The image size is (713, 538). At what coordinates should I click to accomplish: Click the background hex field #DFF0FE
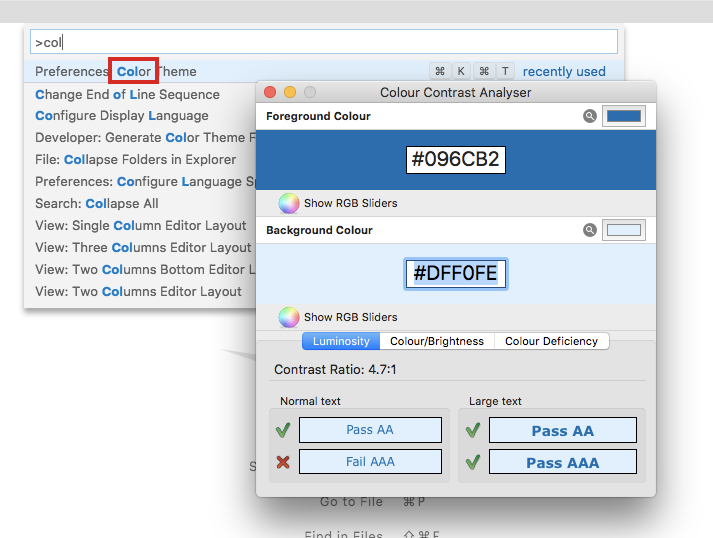tap(456, 274)
